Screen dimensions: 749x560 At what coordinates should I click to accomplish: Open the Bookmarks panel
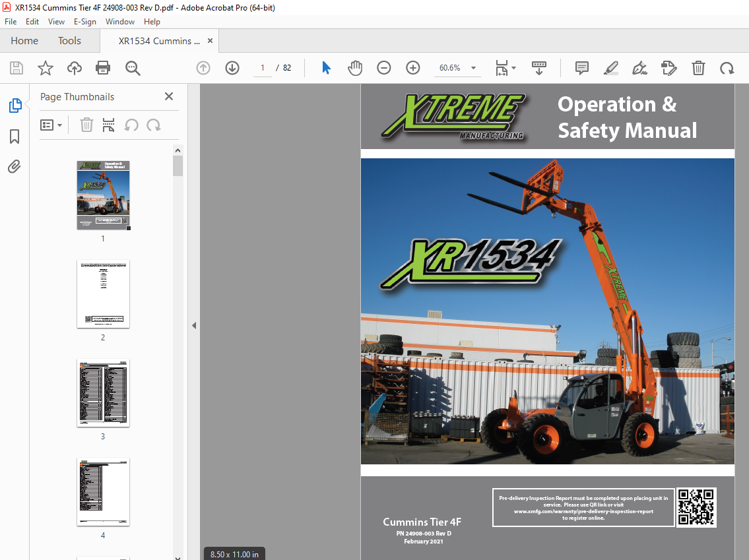point(15,137)
